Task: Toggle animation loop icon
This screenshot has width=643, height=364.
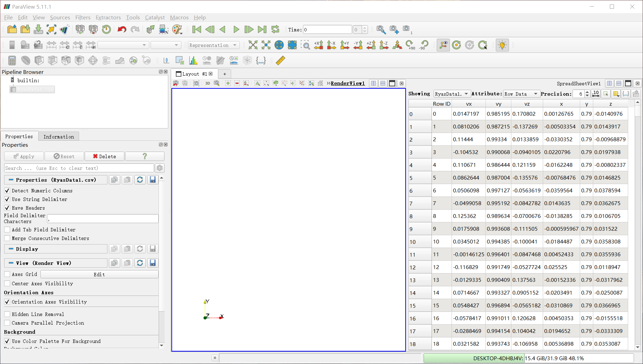Action: point(275,29)
